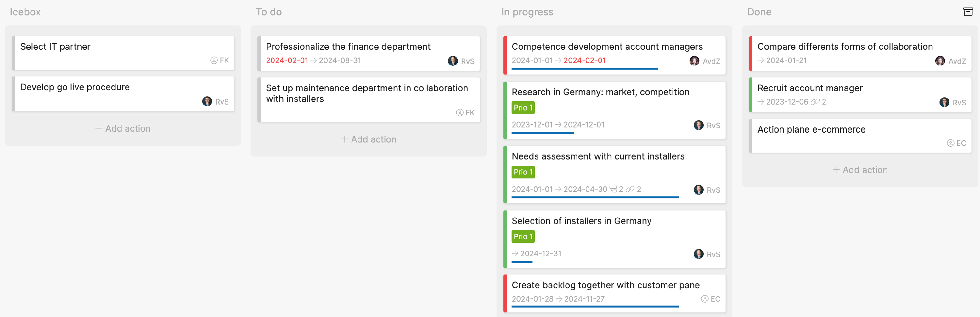Click RvS avatar on Selection of installers card
The width and height of the screenshot is (980, 317).
698,254
